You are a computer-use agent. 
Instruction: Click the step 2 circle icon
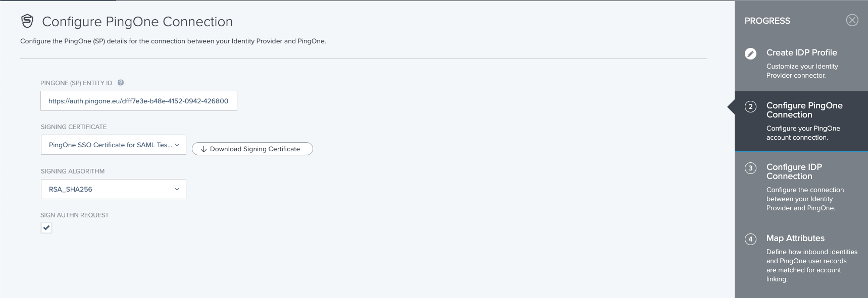pos(750,106)
